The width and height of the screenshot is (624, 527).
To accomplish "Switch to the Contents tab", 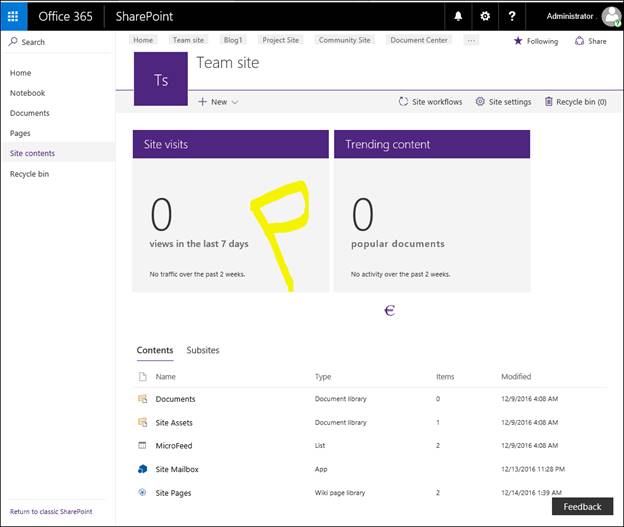I will (155, 350).
